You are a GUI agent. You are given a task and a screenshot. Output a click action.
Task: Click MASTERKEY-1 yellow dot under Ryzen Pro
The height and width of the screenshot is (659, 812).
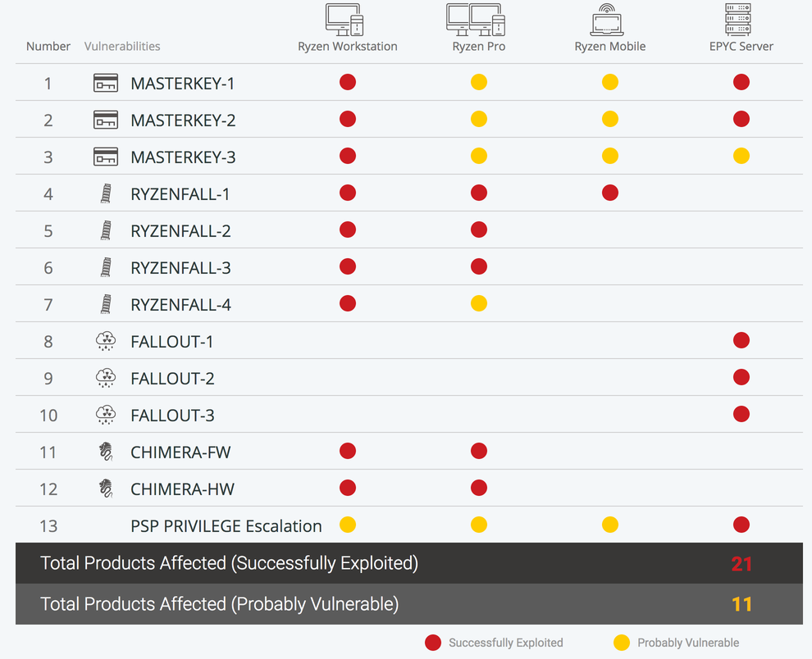coord(479,82)
